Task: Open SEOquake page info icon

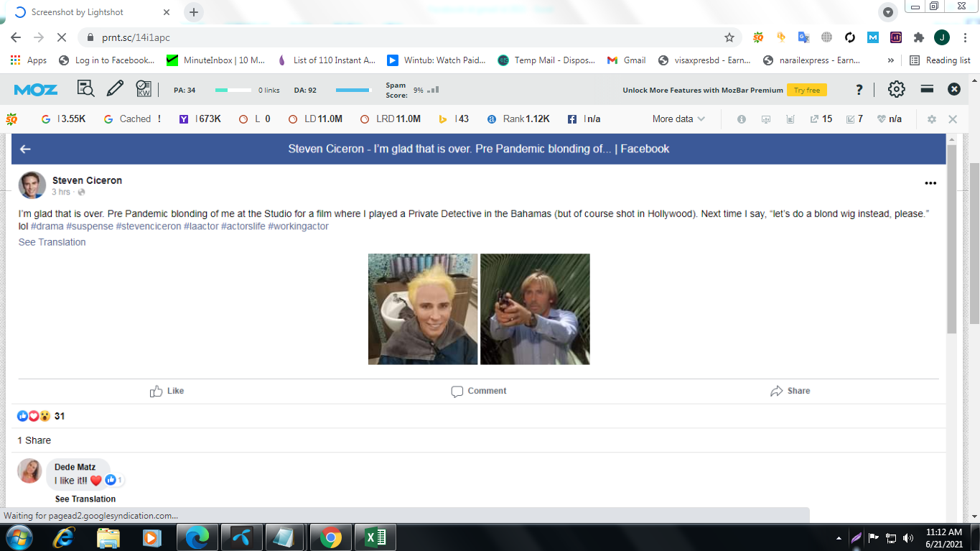Action: pyautogui.click(x=741, y=119)
